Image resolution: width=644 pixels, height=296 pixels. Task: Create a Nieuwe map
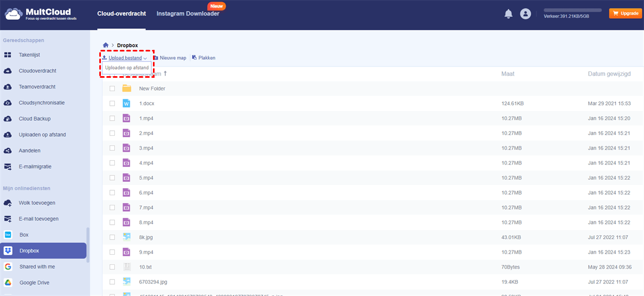click(x=170, y=58)
